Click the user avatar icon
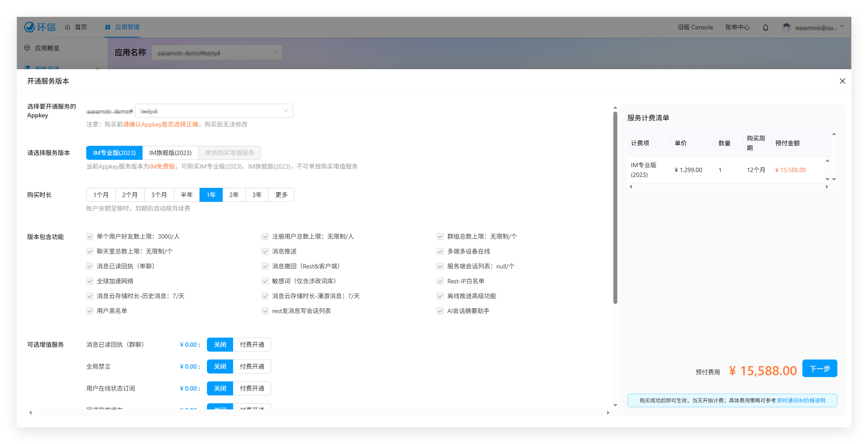Image resolution: width=868 pixels, height=444 pixels. (x=786, y=28)
